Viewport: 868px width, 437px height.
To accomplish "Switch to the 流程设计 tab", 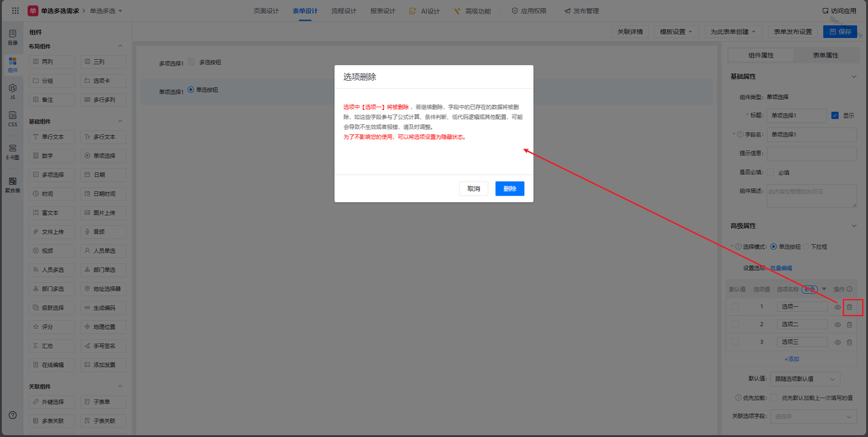I will click(x=344, y=11).
